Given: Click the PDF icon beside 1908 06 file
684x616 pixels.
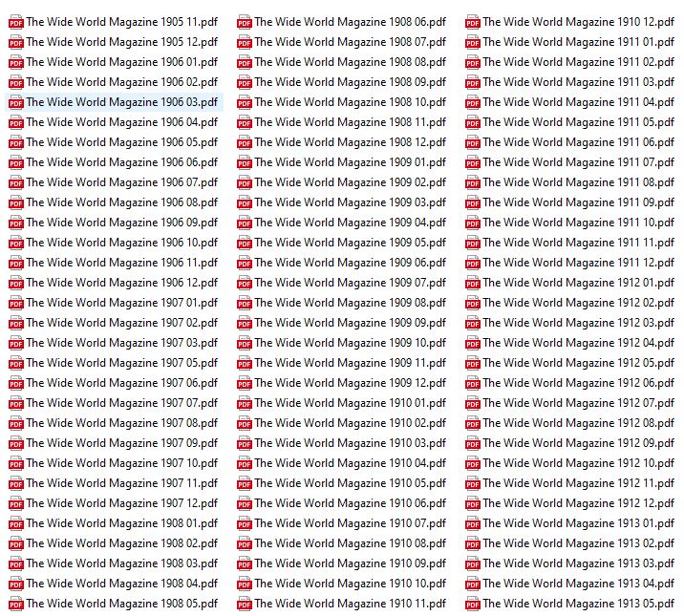Looking at the screenshot, I should coord(244,21).
